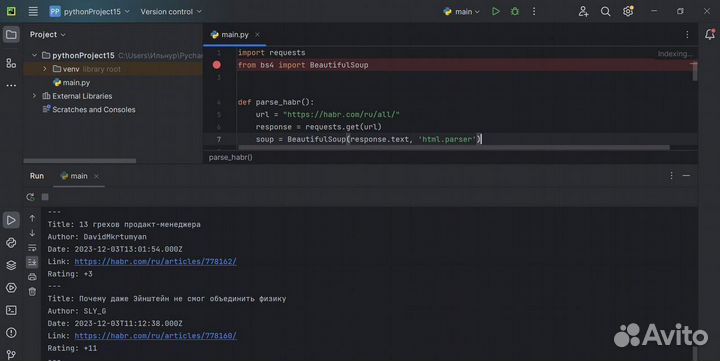Toggle scroll-to-end in the Run console

point(32,262)
